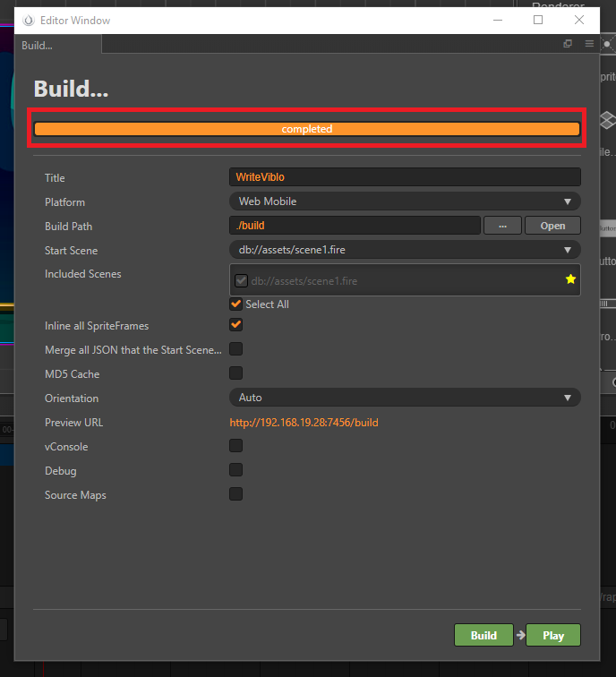Maximize the Editor Window
Viewport: 616px width, 677px height.
click(538, 20)
